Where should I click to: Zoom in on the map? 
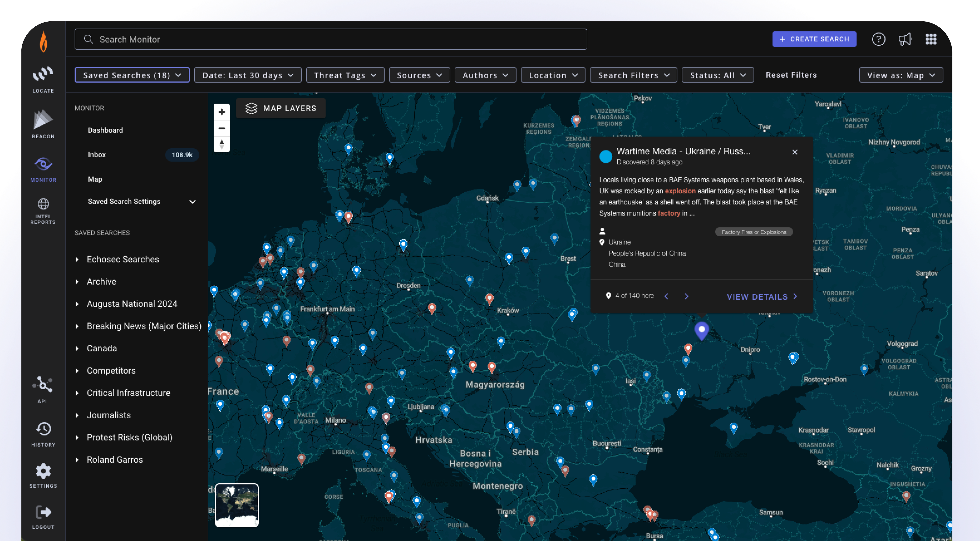pos(222,112)
